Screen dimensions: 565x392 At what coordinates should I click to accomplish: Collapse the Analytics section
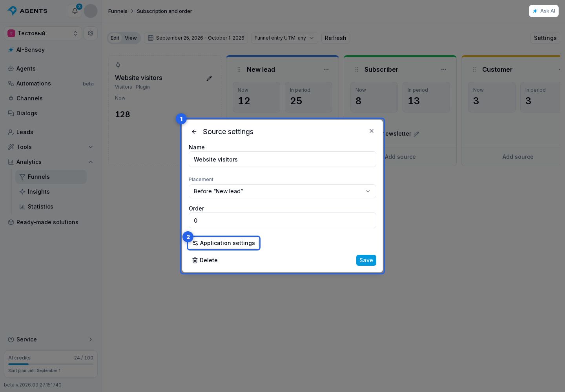(51, 162)
